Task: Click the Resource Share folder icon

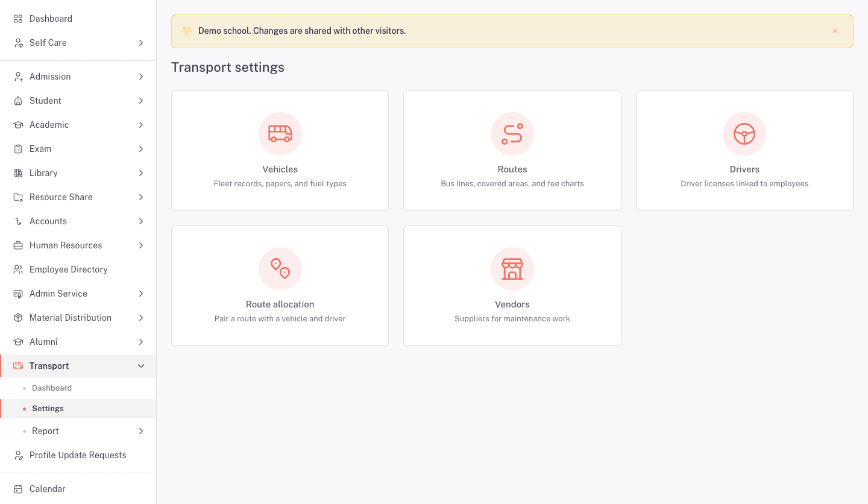Action: point(18,197)
